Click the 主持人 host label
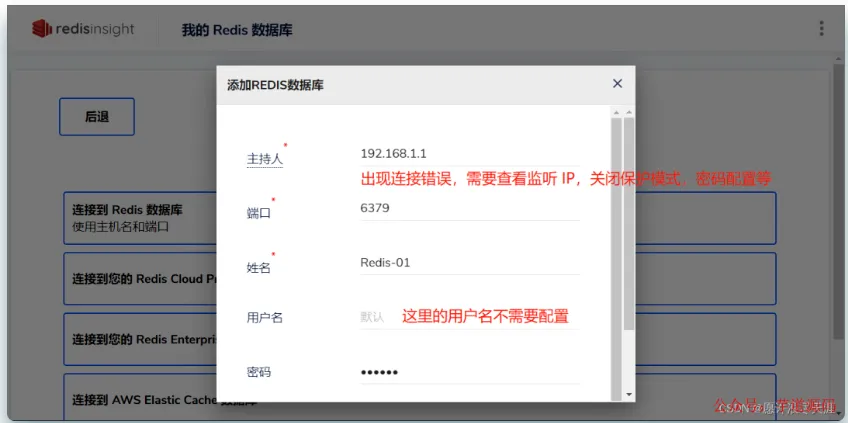The width and height of the screenshot is (848, 423). (x=265, y=160)
